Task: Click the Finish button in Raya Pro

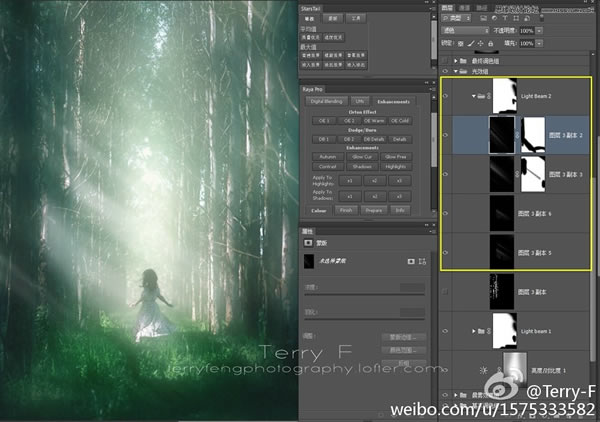Action: point(346,210)
